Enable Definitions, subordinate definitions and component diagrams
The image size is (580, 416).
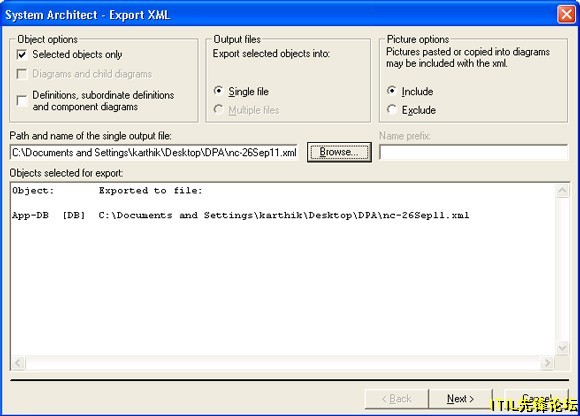22,101
